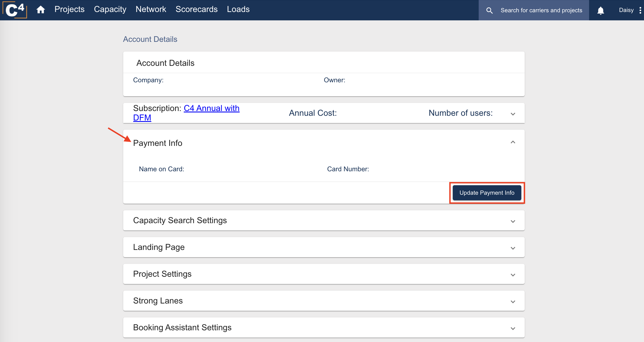The width and height of the screenshot is (644, 342).
Task: Collapse the Payment Info panel chevron
Action: tap(513, 142)
